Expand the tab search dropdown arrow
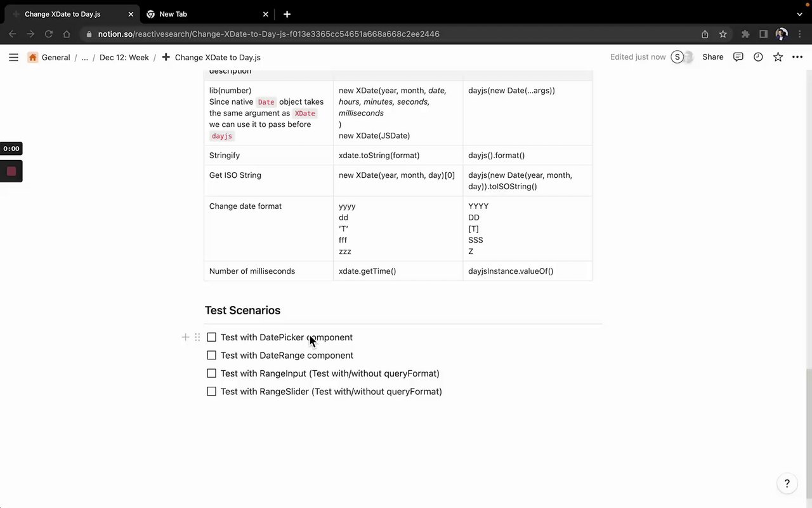812x508 pixels. (799, 14)
